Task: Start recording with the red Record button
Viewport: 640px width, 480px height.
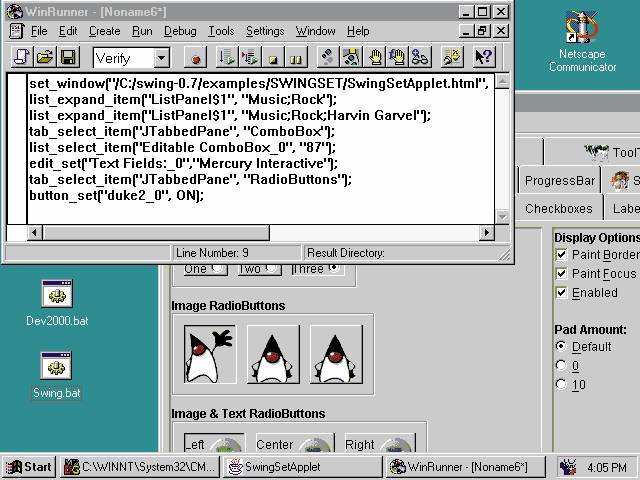Action: coord(196,58)
